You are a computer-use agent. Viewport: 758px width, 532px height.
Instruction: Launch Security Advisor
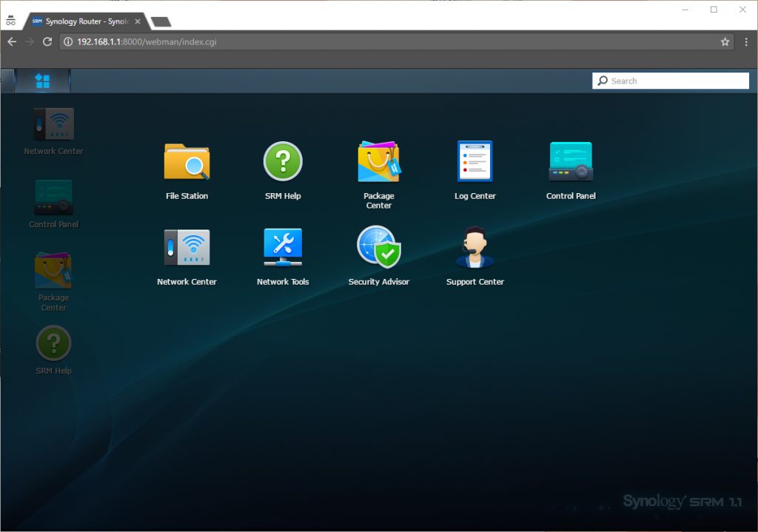click(x=378, y=257)
